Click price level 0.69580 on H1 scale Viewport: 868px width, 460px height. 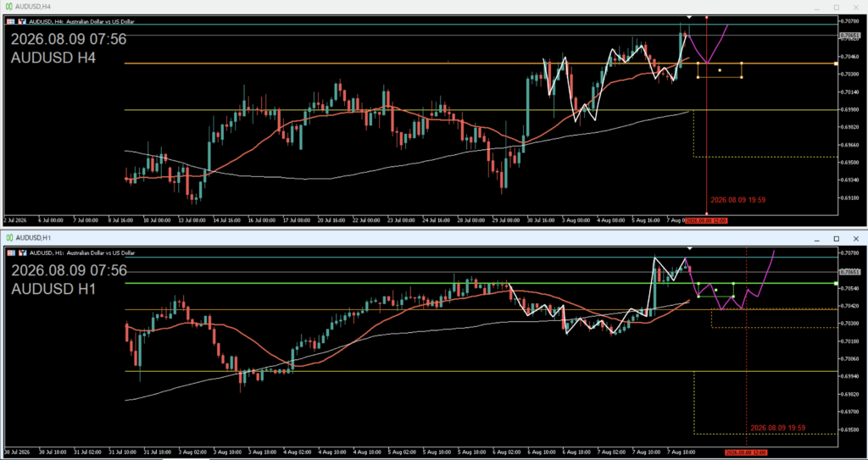(x=851, y=430)
